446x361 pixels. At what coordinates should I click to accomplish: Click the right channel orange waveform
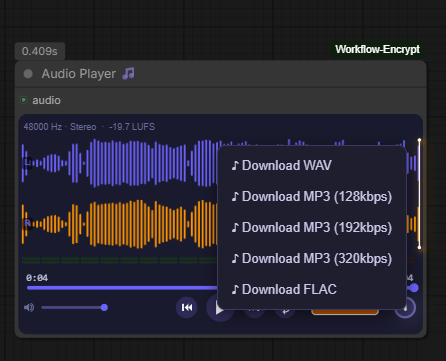coord(120,224)
